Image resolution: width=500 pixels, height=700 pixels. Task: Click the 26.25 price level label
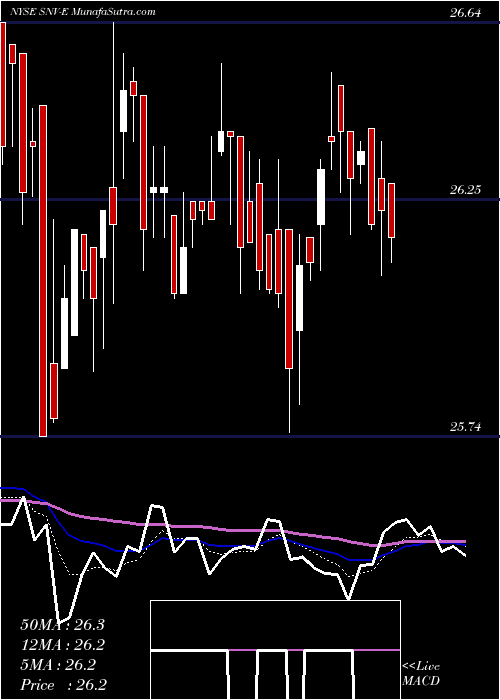click(x=466, y=190)
